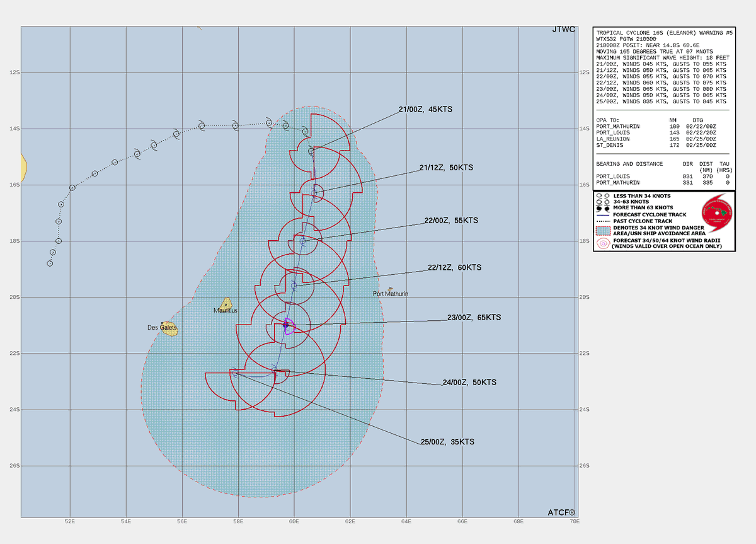Click the 'Port Mathurin' map label
The height and width of the screenshot is (544, 756).
click(x=391, y=294)
